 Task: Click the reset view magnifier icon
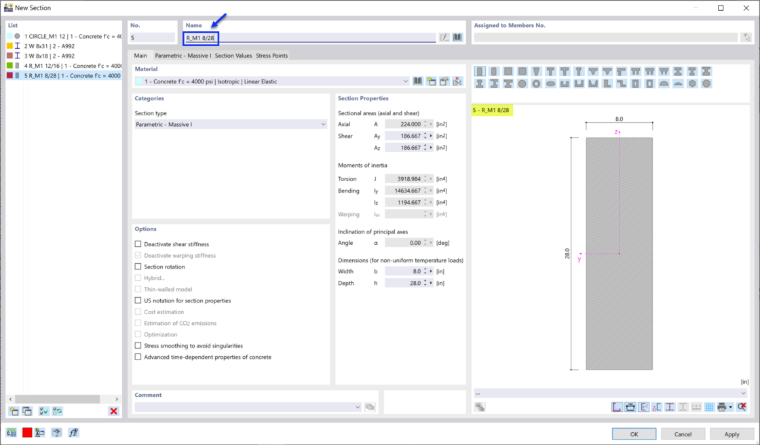[x=742, y=407]
